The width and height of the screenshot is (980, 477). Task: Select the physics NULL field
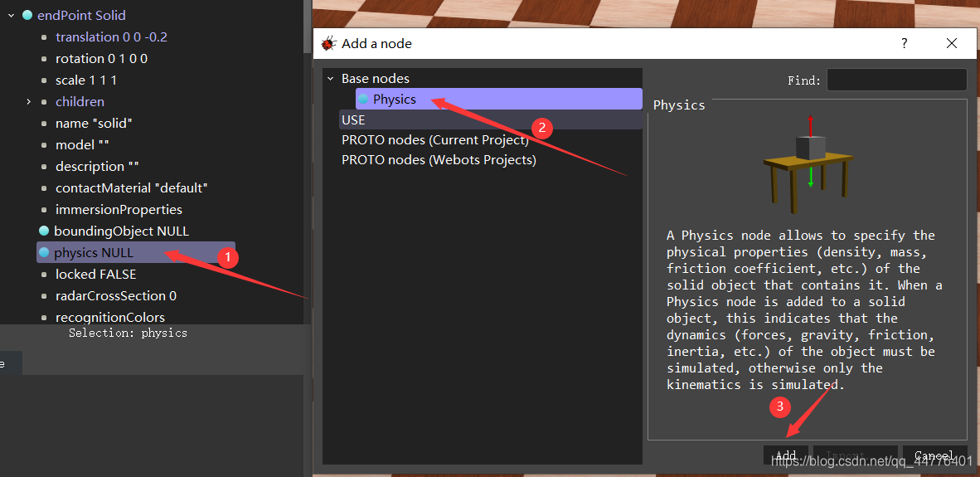click(x=136, y=252)
